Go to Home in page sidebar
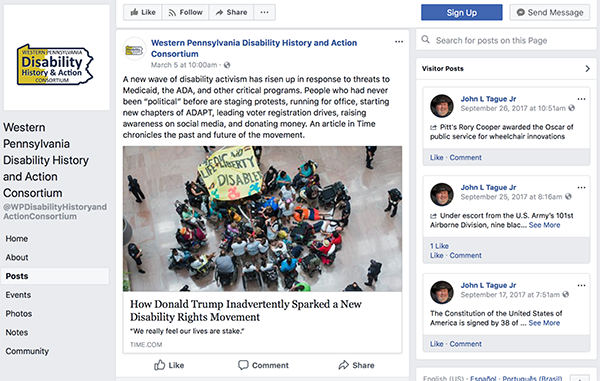600x381 pixels. 16,239
